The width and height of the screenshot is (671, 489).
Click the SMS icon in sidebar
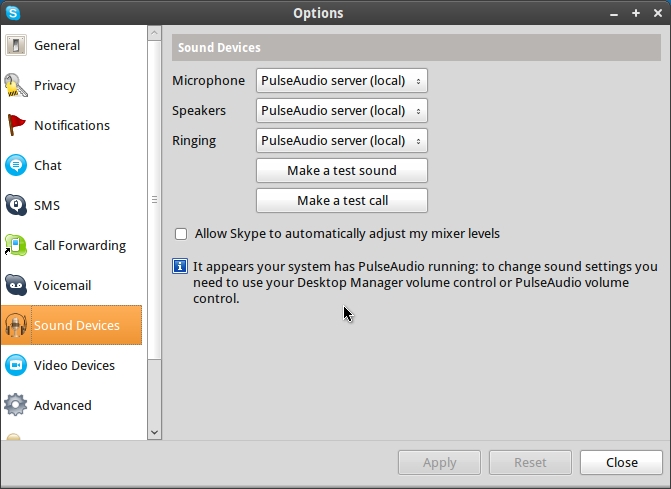click(16, 205)
